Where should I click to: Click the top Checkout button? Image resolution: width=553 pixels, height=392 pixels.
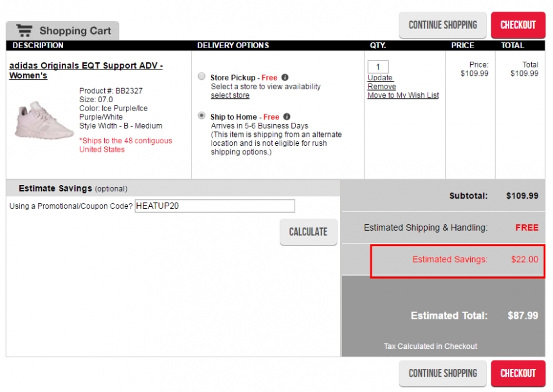[x=518, y=25]
